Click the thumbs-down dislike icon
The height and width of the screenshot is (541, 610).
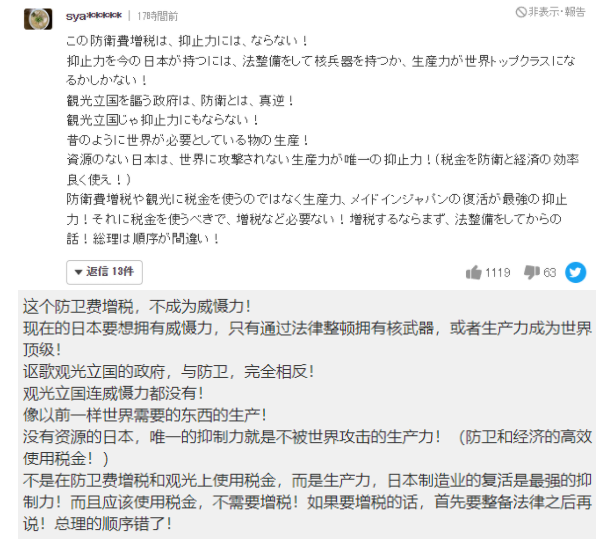(x=531, y=272)
